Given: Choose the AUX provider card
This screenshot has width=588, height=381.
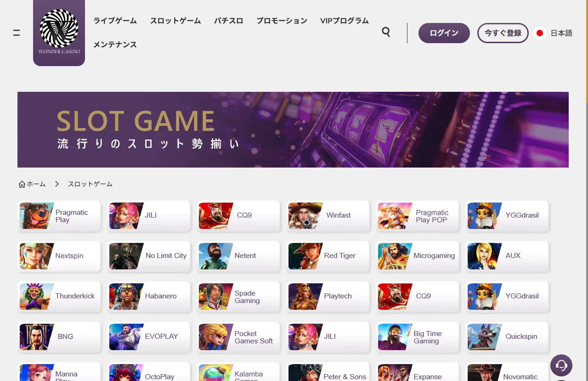Looking at the screenshot, I should pyautogui.click(x=507, y=256).
